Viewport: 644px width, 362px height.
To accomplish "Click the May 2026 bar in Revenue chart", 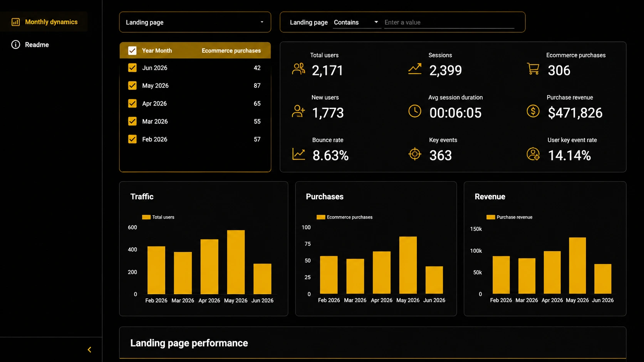I will click(577, 266).
